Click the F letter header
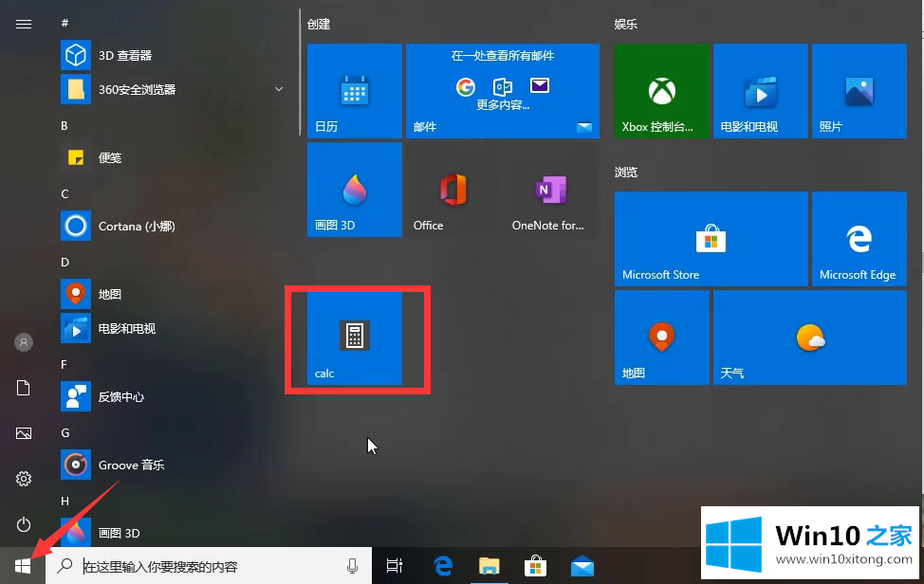This screenshot has width=924, height=584. tap(64, 364)
